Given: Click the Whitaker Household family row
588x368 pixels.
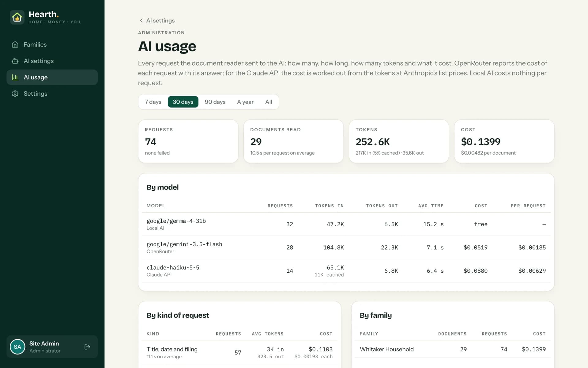Looking at the screenshot, I should [x=453, y=349].
